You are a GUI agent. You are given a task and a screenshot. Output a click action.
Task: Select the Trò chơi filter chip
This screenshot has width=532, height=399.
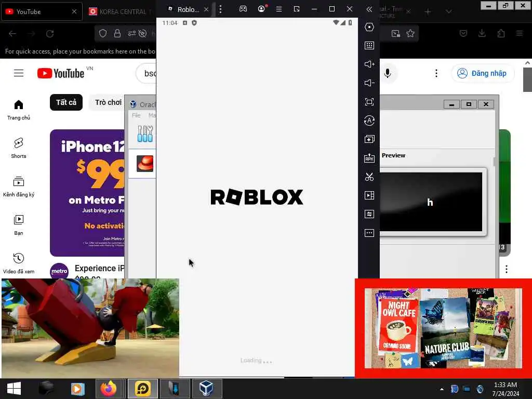click(x=107, y=102)
